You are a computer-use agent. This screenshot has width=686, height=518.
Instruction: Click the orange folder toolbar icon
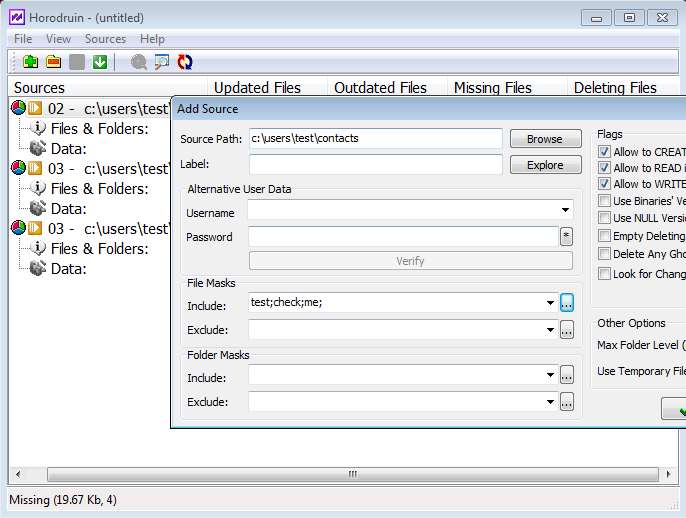[53, 62]
